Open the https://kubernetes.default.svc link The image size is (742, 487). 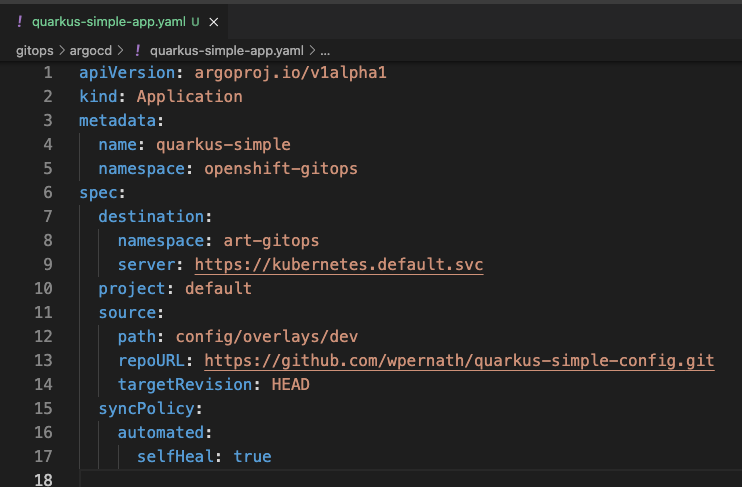coord(339,265)
